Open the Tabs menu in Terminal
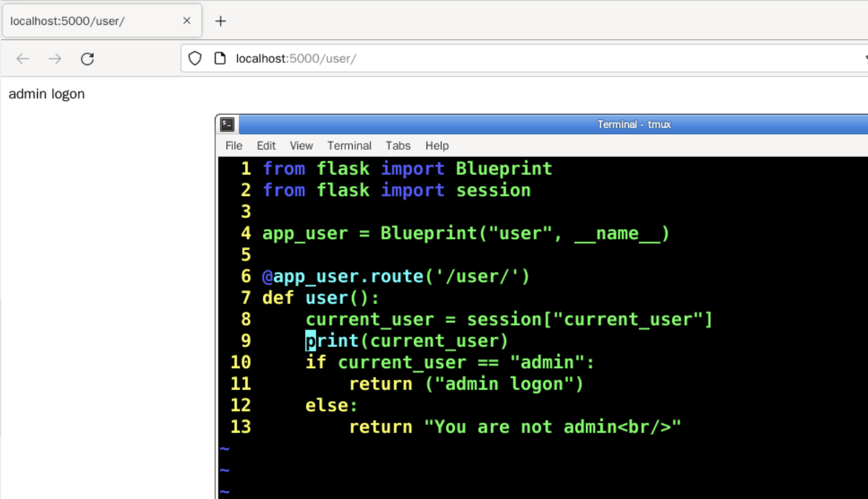The width and height of the screenshot is (868, 499). pyautogui.click(x=398, y=145)
